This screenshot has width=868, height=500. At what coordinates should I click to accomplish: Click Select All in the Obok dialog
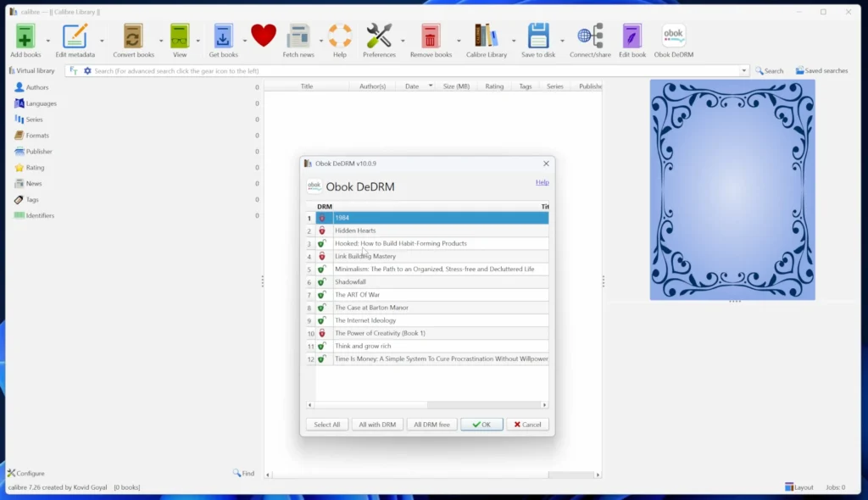click(x=326, y=425)
